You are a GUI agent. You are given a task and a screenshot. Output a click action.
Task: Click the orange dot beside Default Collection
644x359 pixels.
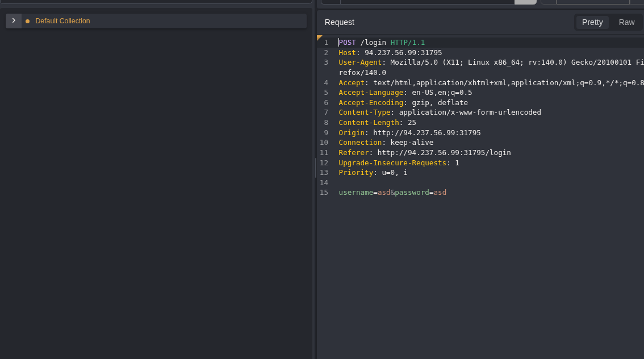[27, 22]
